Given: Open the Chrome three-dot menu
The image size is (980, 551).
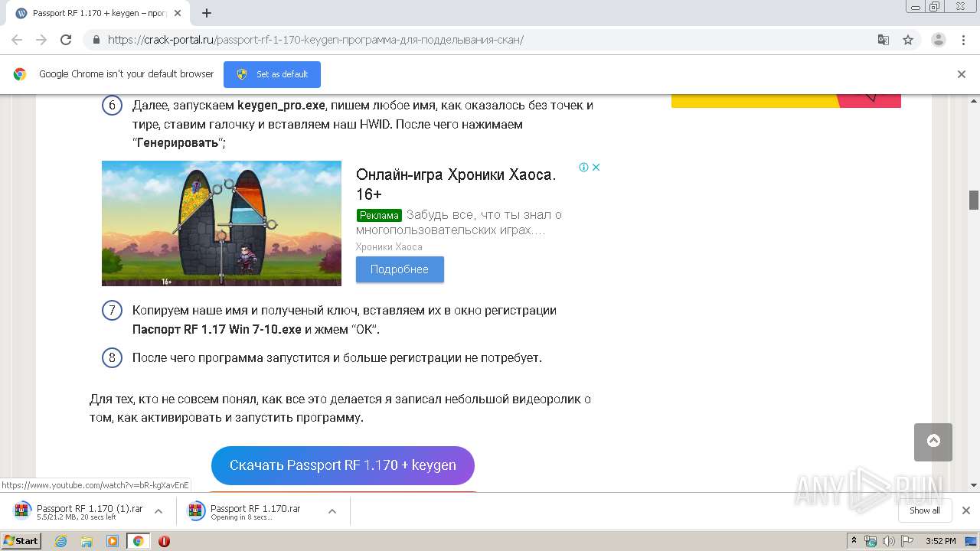Looking at the screenshot, I should point(963,40).
